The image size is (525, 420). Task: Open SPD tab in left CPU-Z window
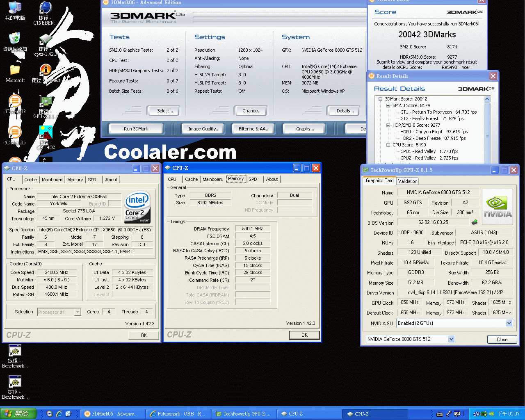[x=92, y=180]
